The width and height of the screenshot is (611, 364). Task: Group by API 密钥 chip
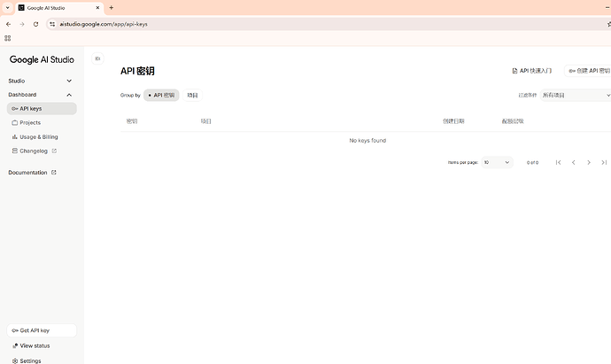point(161,95)
